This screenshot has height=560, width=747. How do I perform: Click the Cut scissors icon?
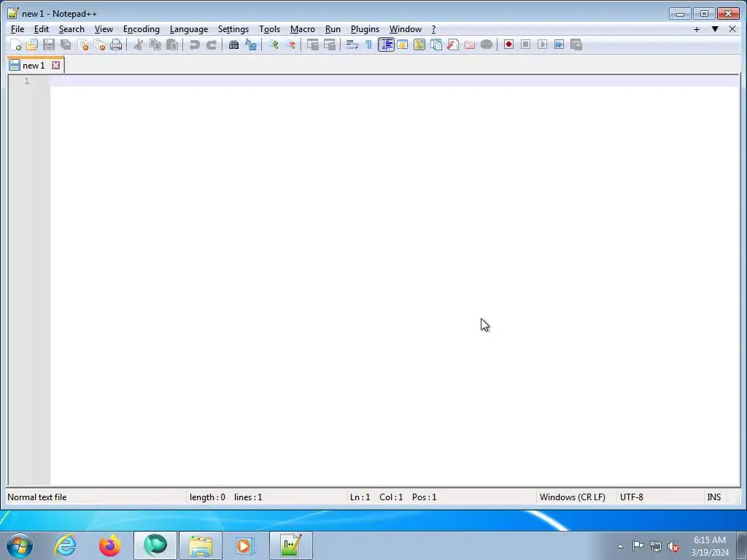tap(139, 44)
